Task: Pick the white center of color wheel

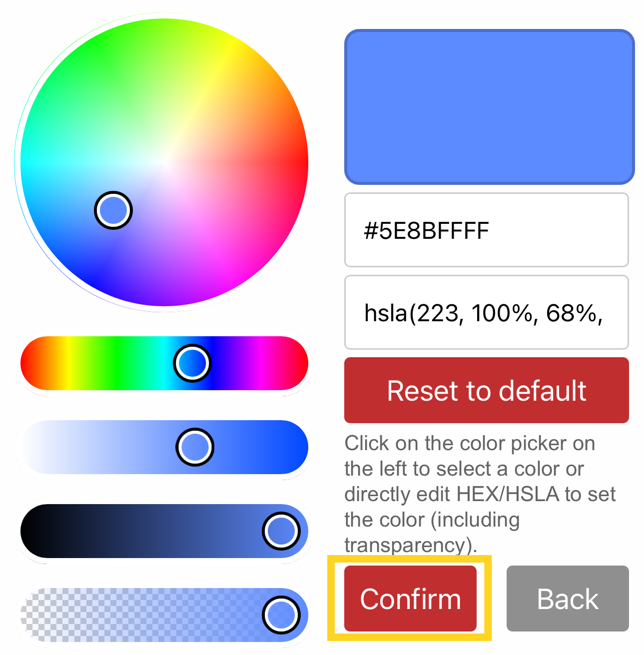Action: tap(164, 162)
